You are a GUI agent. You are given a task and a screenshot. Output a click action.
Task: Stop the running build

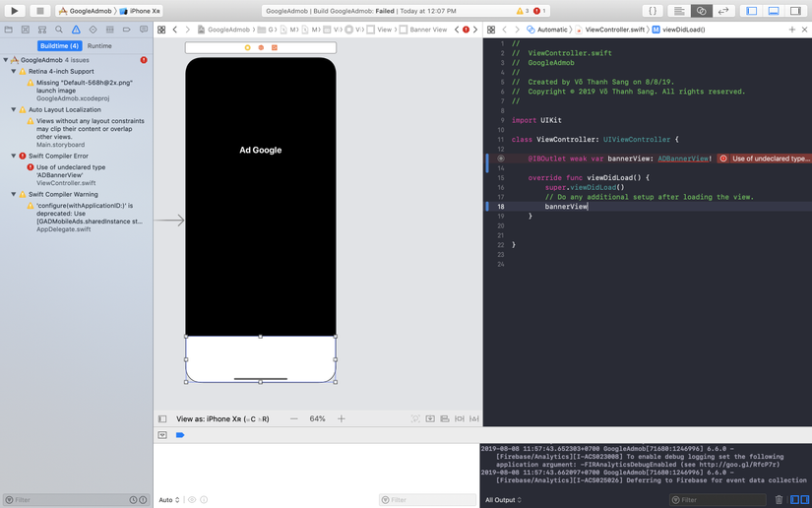click(39, 11)
